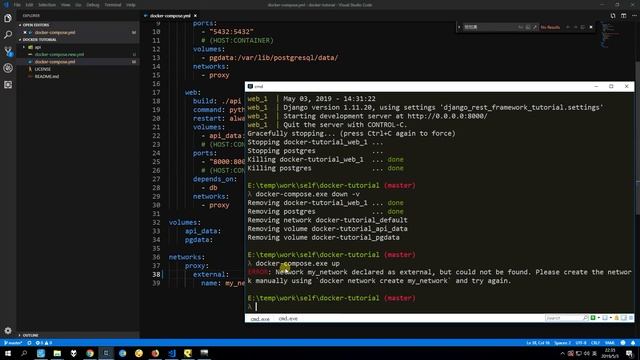Click the taskbar search icon
The image size is (640, 360).
(x=24, y=353)
